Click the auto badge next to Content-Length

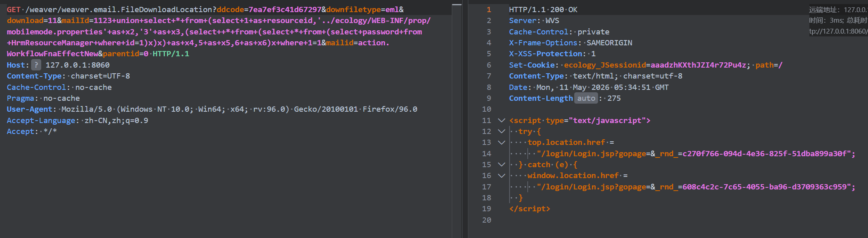pos(586,98)
